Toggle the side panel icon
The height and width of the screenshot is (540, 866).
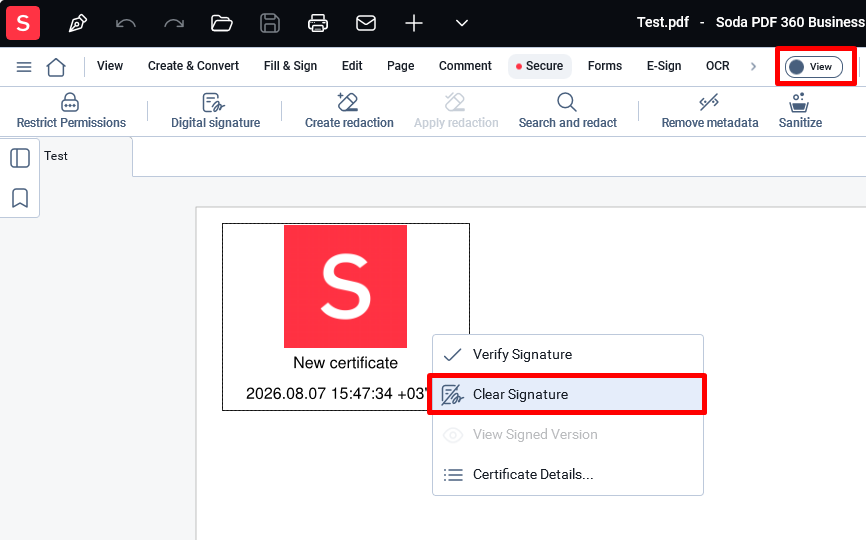point(20,158)
